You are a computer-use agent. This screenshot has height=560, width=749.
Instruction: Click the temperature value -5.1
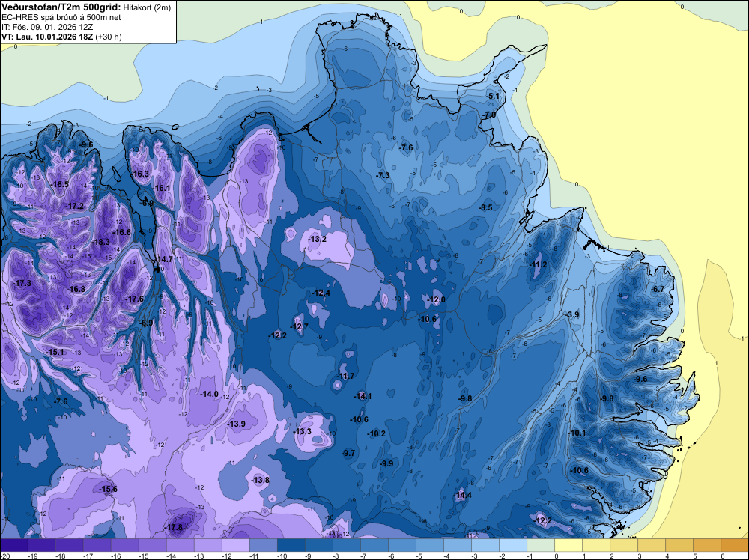coord(493,96)
